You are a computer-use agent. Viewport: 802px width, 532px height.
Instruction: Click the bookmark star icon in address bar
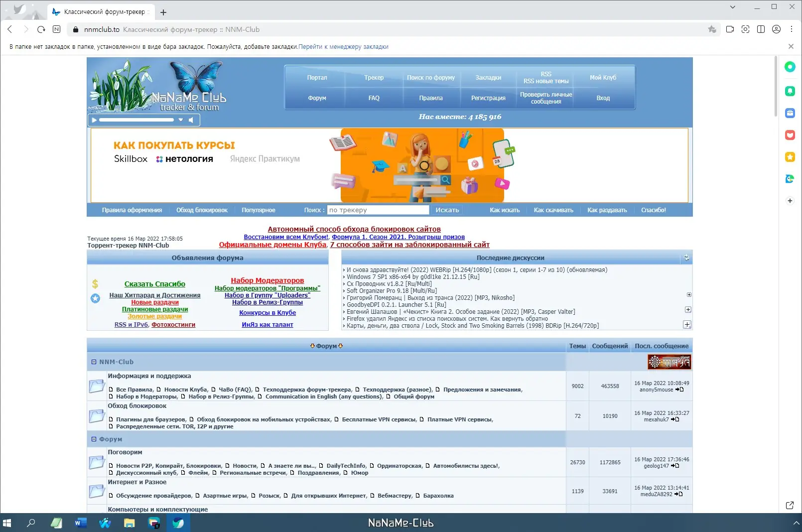(712, 29)
